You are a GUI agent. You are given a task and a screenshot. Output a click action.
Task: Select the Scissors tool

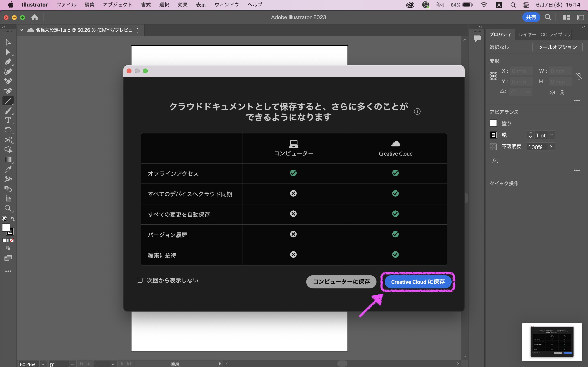(x=8, y=140)
